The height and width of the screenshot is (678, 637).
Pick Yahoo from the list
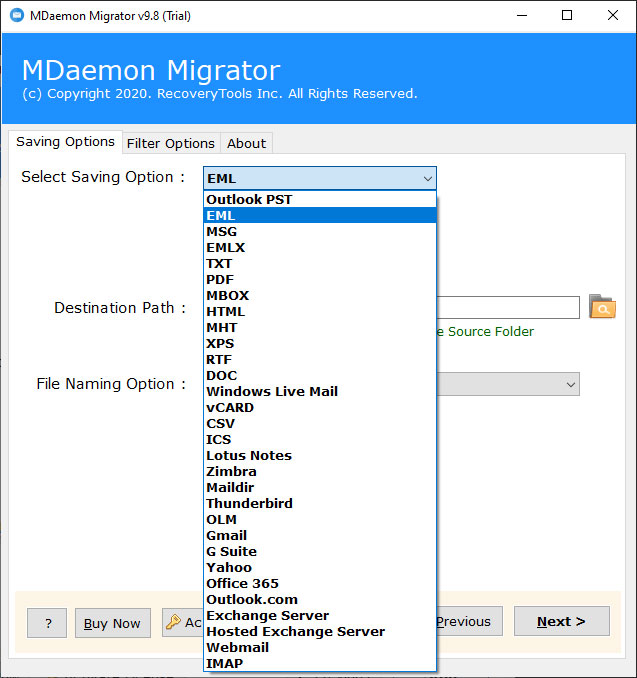pyautogui.click(x=320, y=567)
